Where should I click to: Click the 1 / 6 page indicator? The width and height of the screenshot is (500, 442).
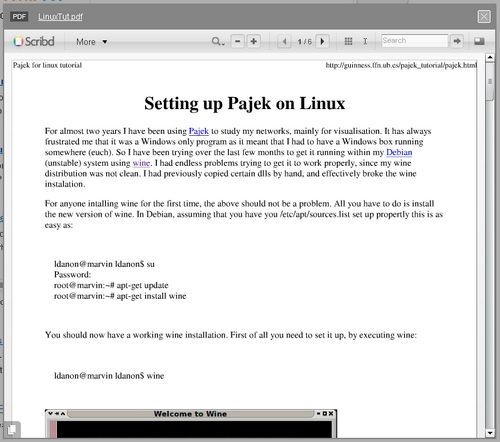304,42
